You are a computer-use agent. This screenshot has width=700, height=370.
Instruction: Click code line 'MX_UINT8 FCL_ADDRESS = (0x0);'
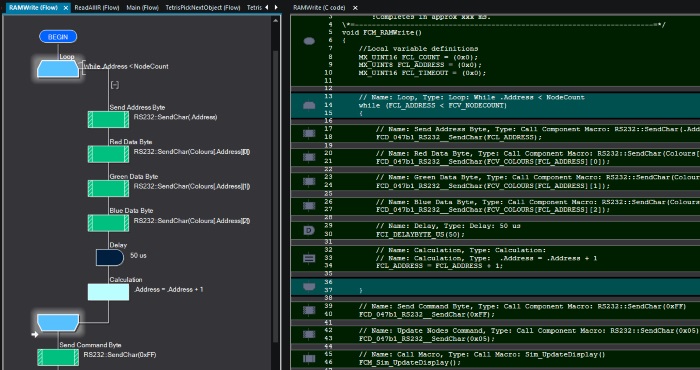click(x=420, y=65)
